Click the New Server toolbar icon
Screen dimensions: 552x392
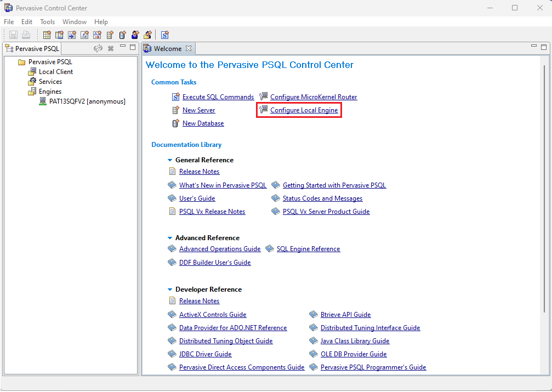(110, 35)
